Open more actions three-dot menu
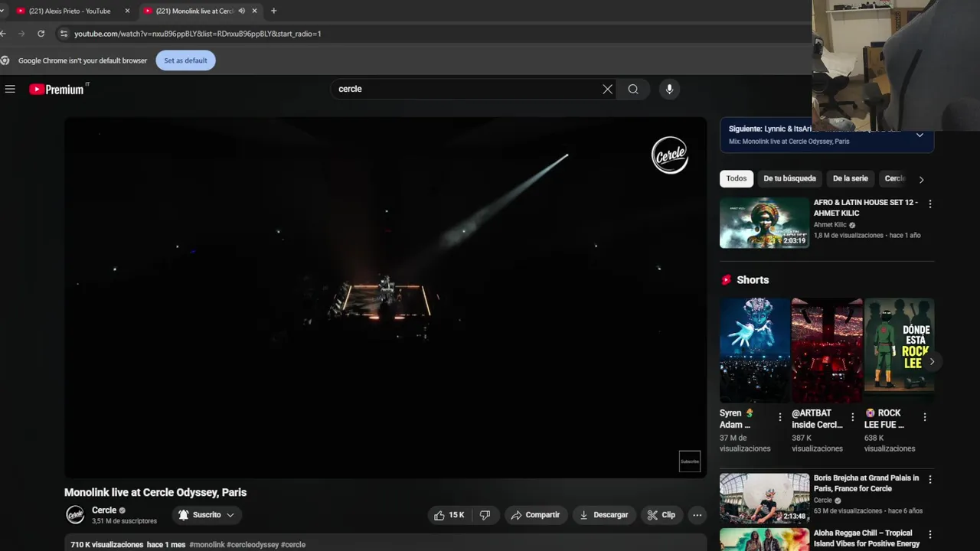The width and height of the screenshot is (980, 551). coord(697,515)
